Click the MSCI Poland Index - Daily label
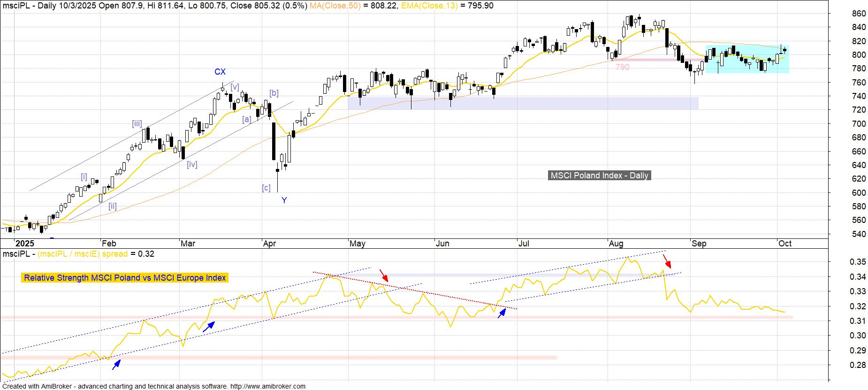Image resolution: width=868 pixels, height=390 pixels. pyautogui.click(x=599, y=176)
